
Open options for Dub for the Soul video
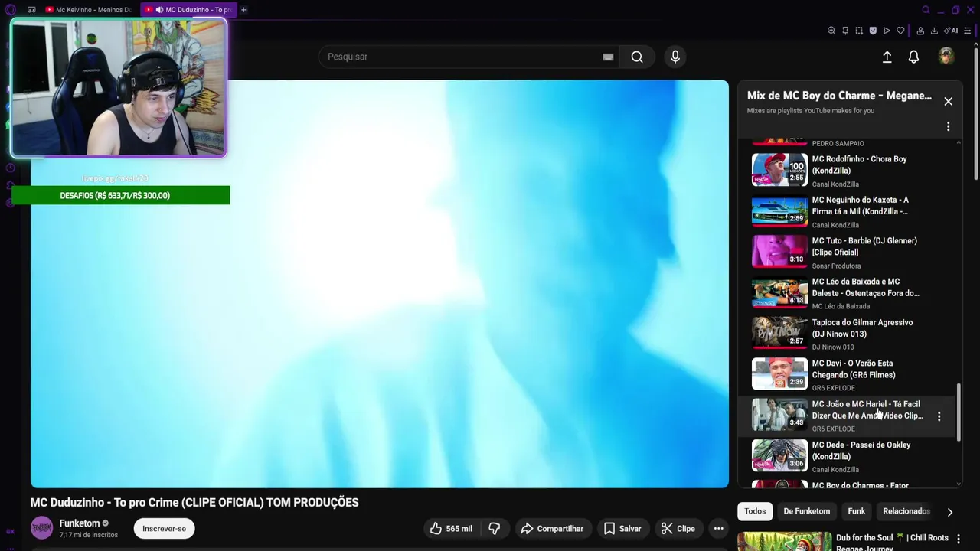[x=958, y=539]
